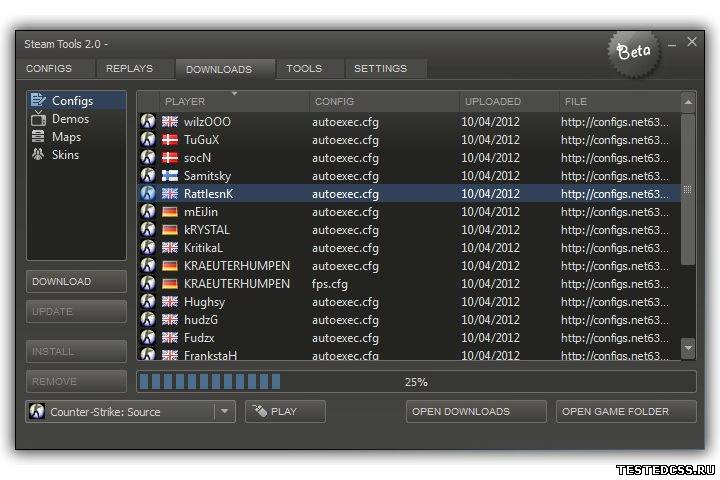
Task: Click game icon in TuGuX row
Action: click(x=148, y=139)
